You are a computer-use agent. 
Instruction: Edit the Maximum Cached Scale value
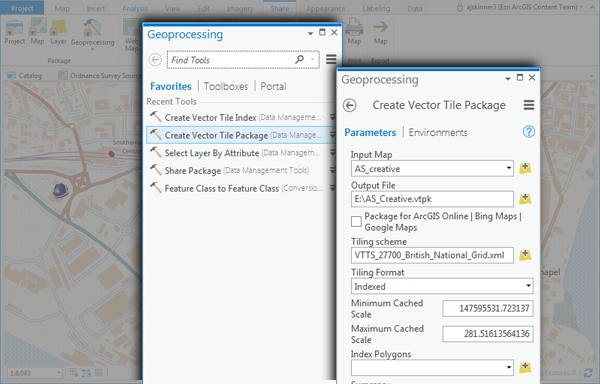tap(488, 334)
